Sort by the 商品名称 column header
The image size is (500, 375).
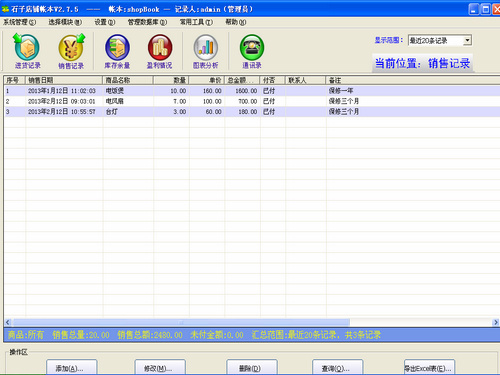coord(128,80)
